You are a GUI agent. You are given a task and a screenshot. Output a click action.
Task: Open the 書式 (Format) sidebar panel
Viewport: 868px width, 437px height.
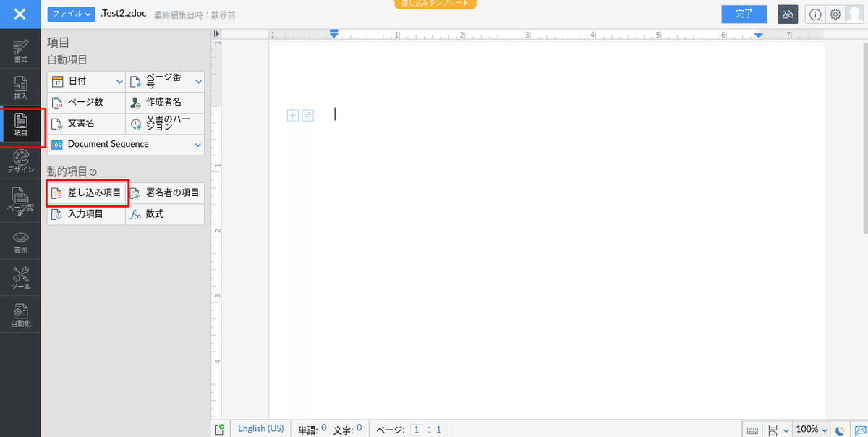[20, 49]
